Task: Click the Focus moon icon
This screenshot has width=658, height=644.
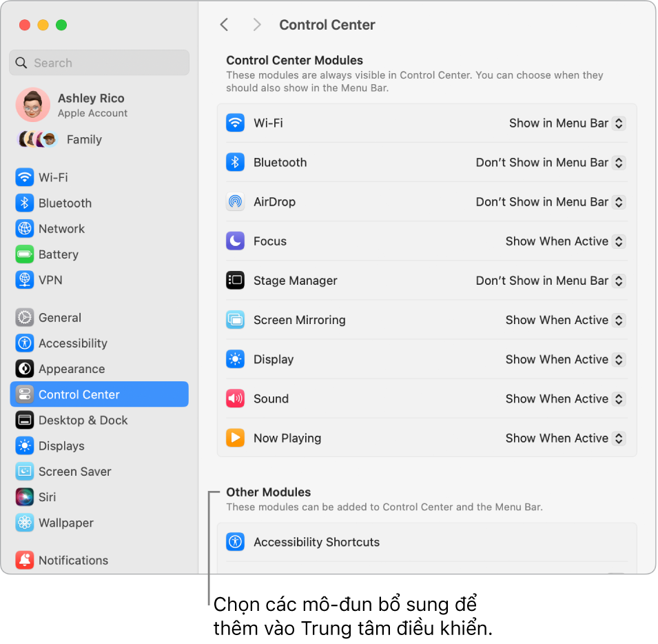Action: [235, 241]
